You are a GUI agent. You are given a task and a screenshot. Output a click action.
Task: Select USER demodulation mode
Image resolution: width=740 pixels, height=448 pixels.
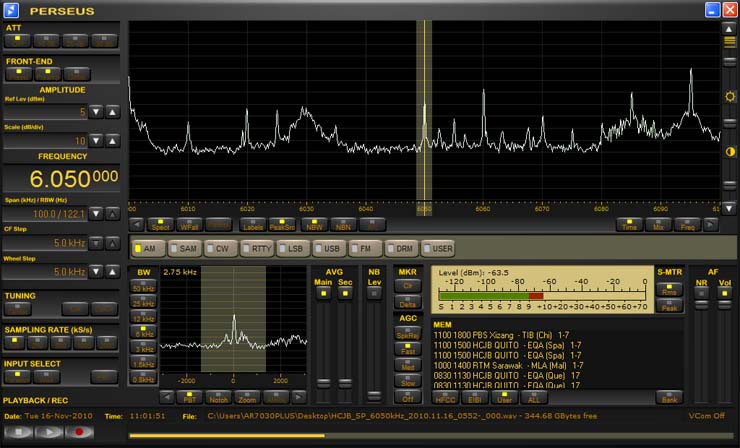pos(438,248)
